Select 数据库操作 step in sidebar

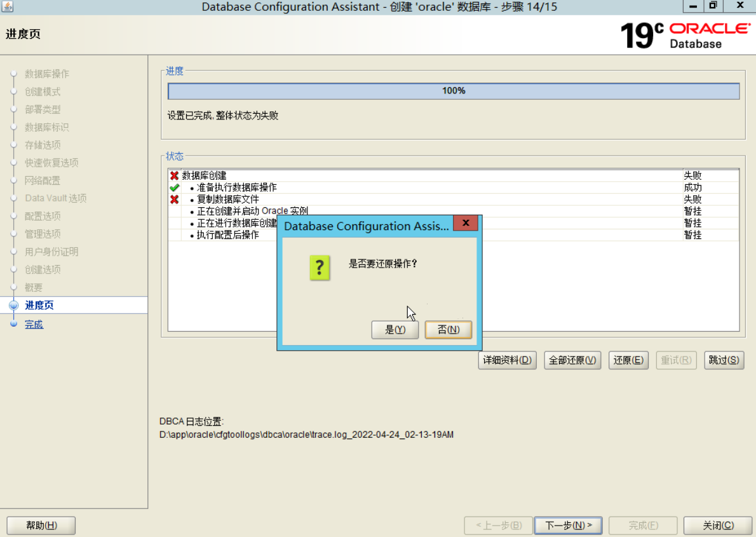[47, 74]
